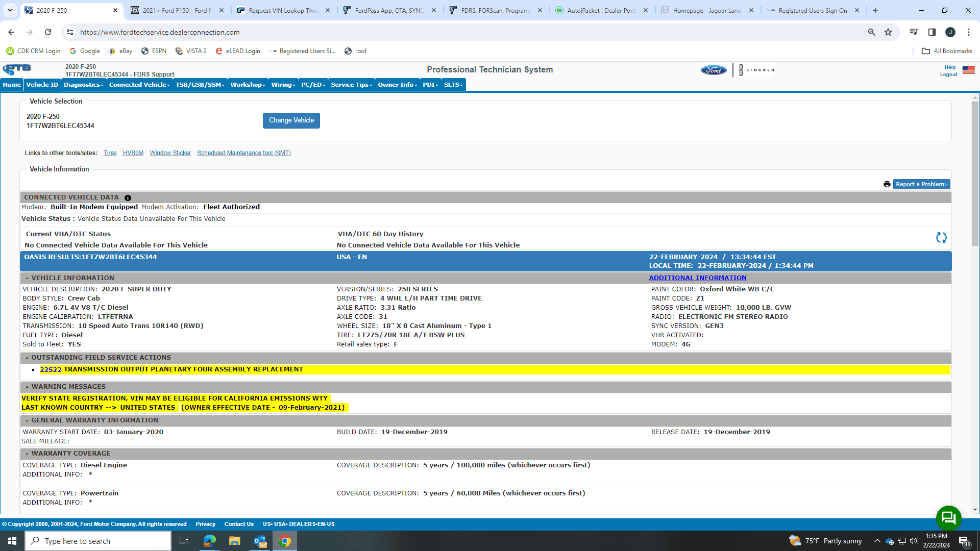Open PC/ED dropdown menu
Image resolution: width=980 pixels, height=551 pixels.
tap(313, 85)
